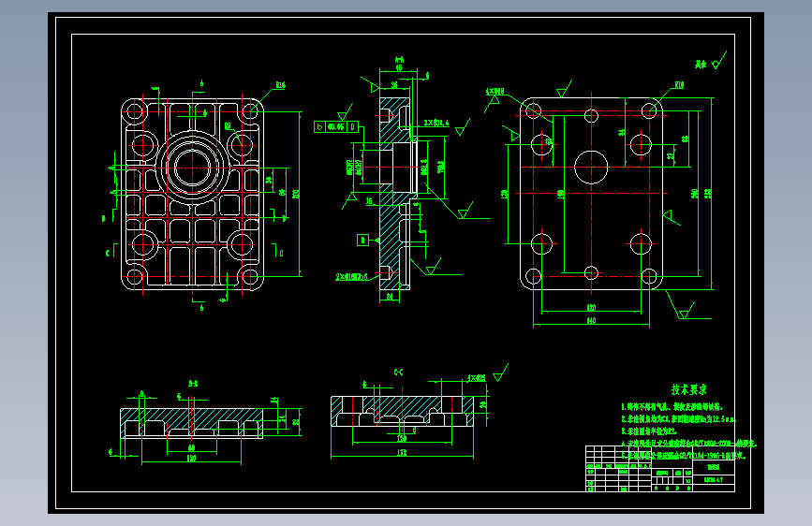Select the central circular boss in front view
812x526 pixels.
click(192, 168)
